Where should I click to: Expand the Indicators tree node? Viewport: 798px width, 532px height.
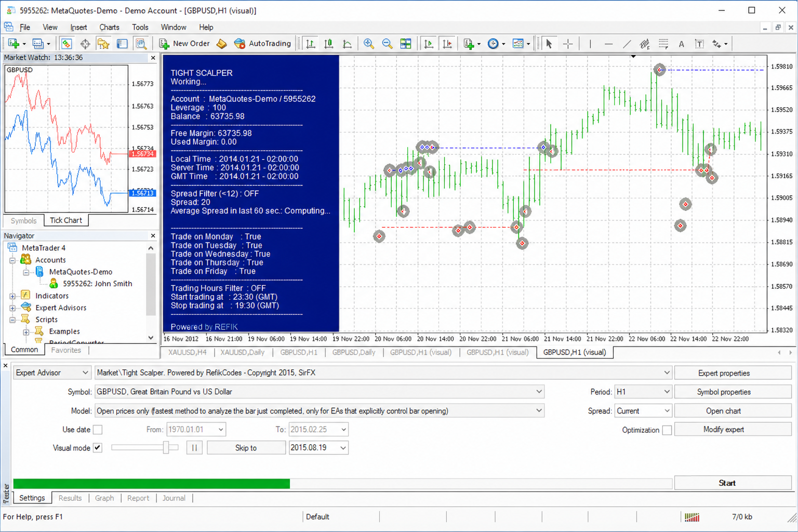coord(12,296)
